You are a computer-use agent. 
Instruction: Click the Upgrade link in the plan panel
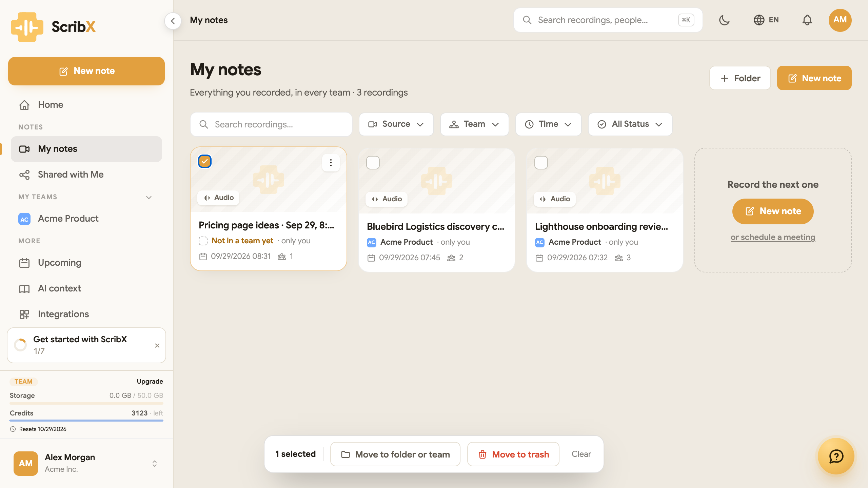coord(150,382)
